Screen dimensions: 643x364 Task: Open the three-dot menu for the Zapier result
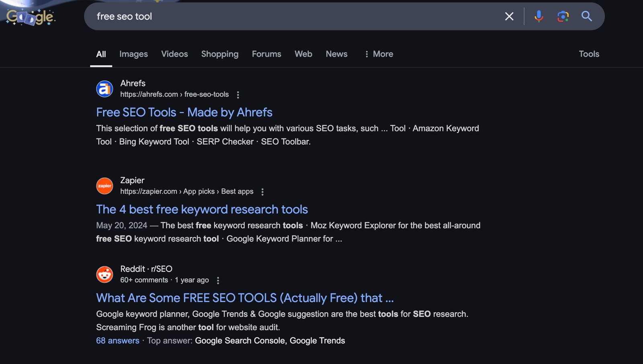point(262,192)
